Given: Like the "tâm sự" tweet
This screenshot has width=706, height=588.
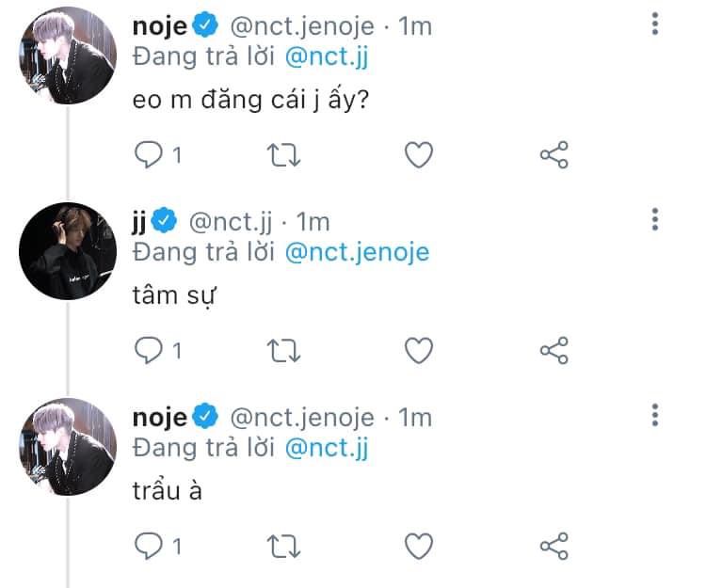Looking at the screenshot, I should point(418,351).
